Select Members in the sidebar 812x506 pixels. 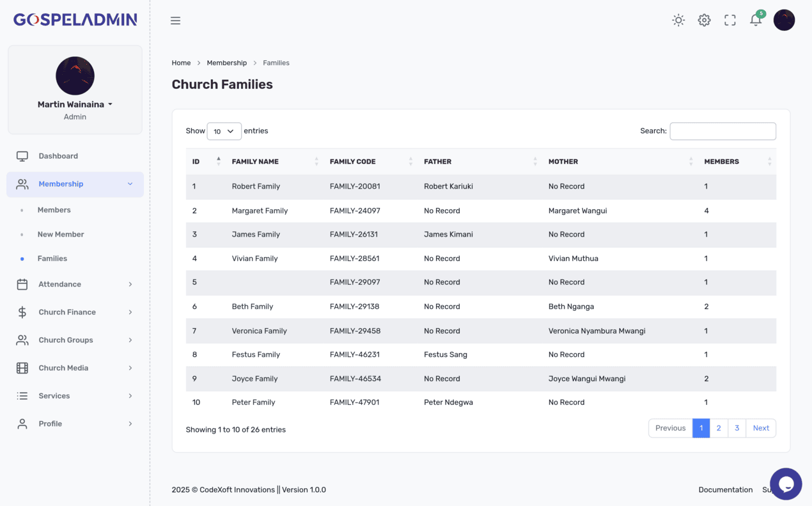pos(54,210)
